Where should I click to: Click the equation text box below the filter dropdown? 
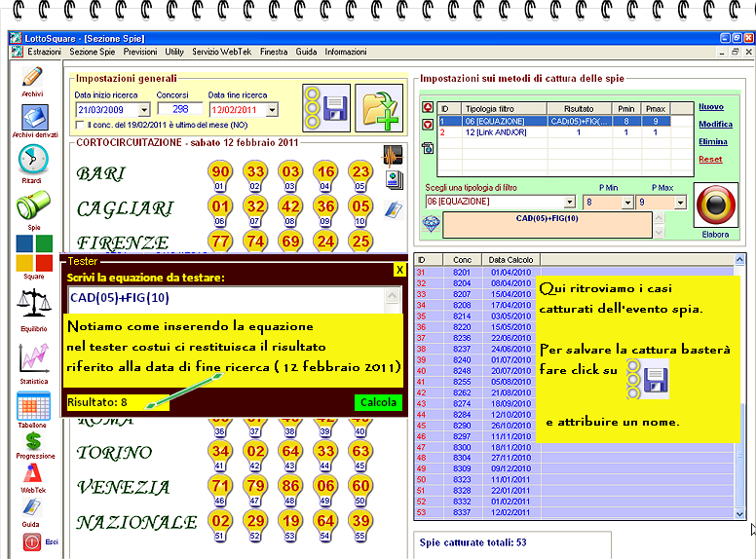(x=548, y=225)
